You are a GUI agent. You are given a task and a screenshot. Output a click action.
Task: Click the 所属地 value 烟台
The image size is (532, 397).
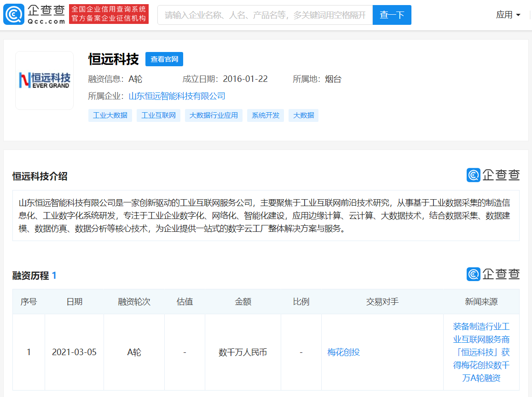333,79
